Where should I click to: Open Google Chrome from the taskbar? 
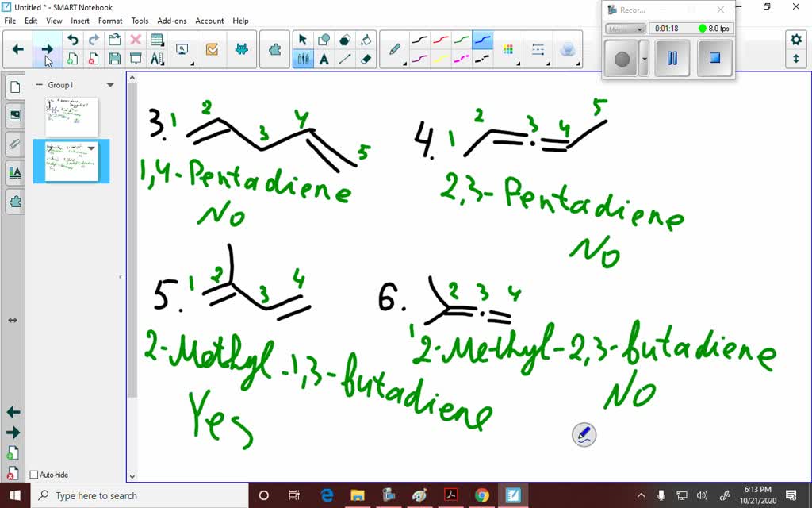(x=482, y=494)
